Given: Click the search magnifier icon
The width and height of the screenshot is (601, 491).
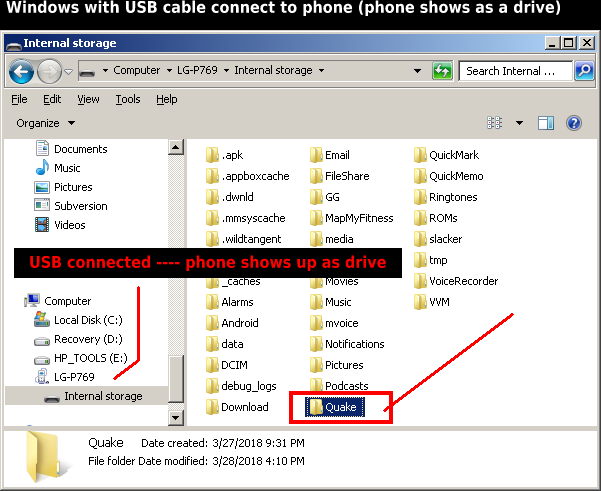Looking at the screenshot, I should 585,71.
